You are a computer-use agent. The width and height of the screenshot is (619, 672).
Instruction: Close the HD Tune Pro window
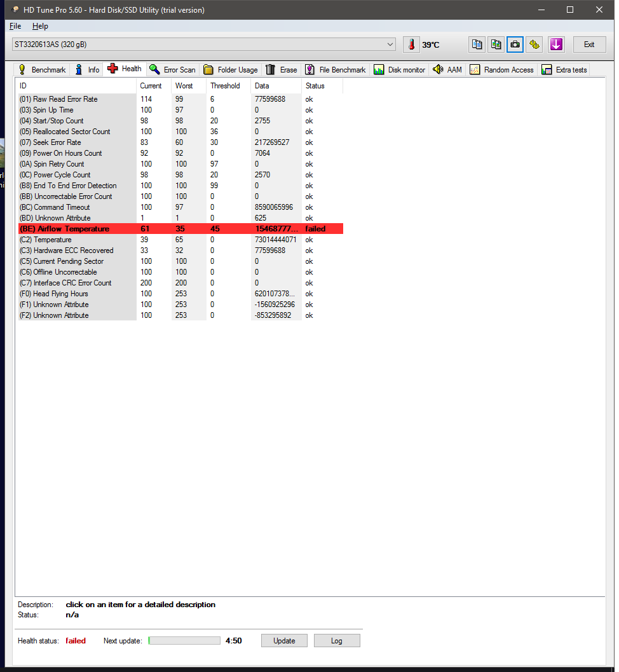(x=599, y=10)
